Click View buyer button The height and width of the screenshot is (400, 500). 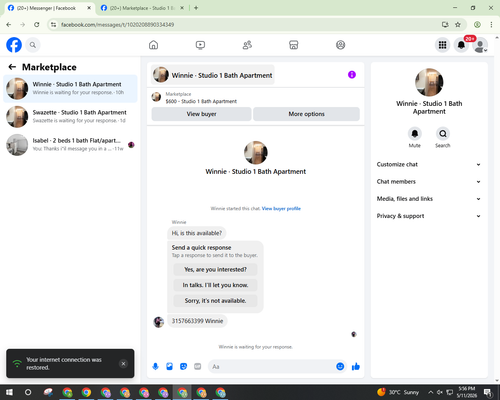click(x=201, y=114)
